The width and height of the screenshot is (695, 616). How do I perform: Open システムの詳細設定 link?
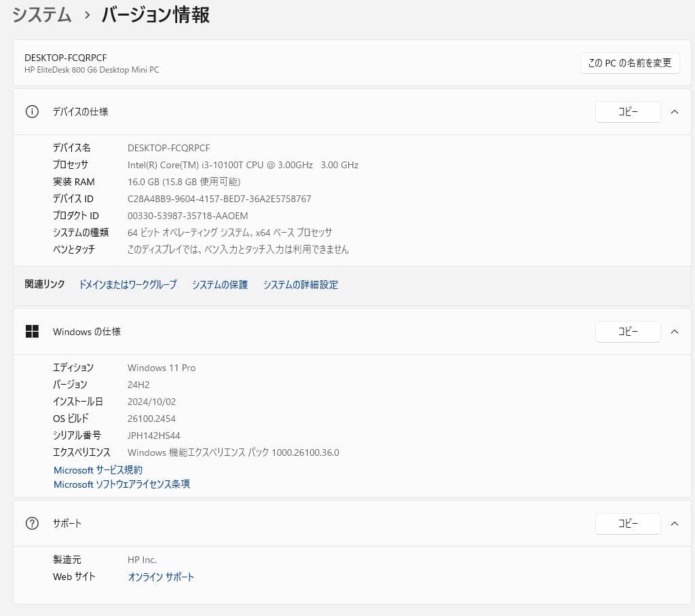[x=300, y=285]
